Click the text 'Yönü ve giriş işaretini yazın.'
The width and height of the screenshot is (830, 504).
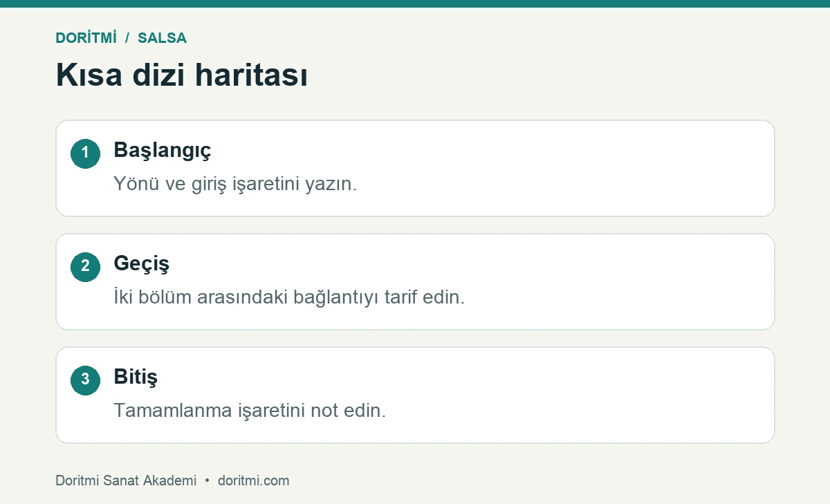[x=235, y=184]
